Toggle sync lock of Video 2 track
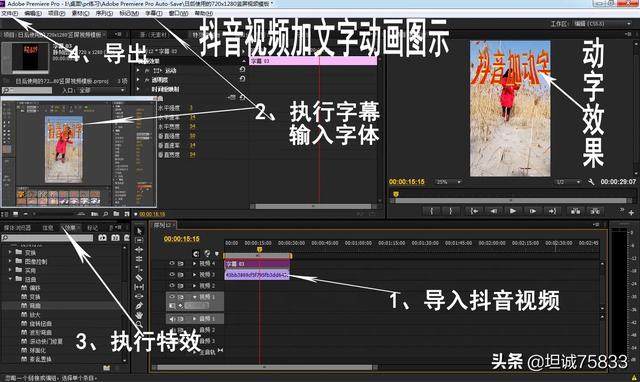 181,286
